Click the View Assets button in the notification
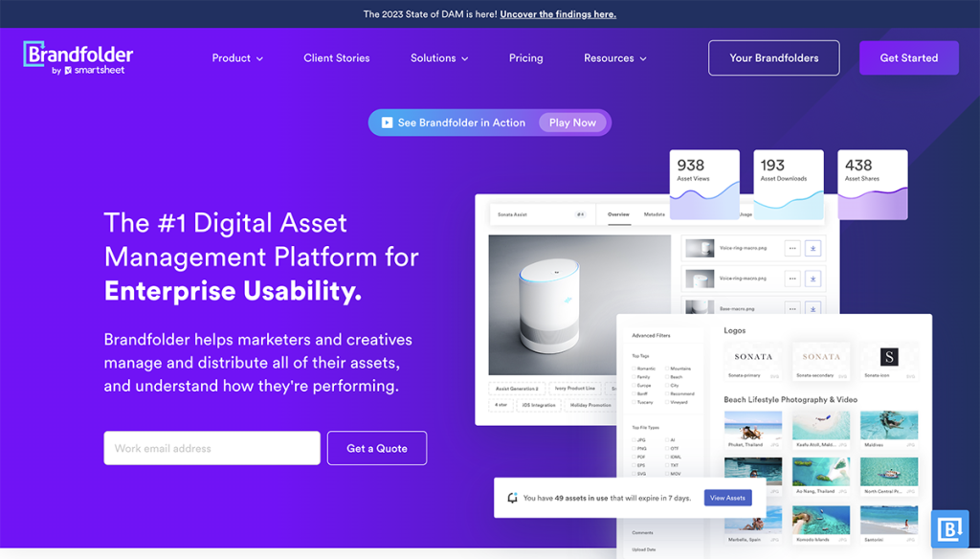Image resolution: width=980 pixels, height=559 pixels. point(728,497)
